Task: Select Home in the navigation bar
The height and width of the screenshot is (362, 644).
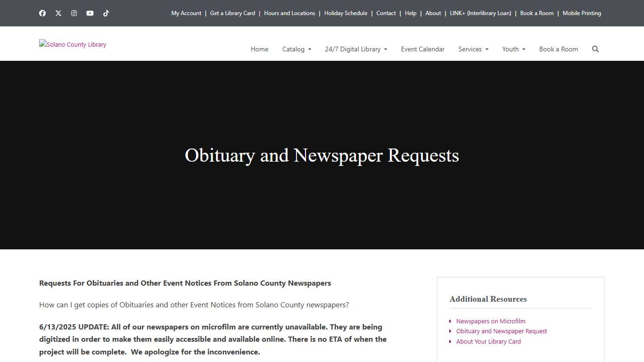Action: 259,49
